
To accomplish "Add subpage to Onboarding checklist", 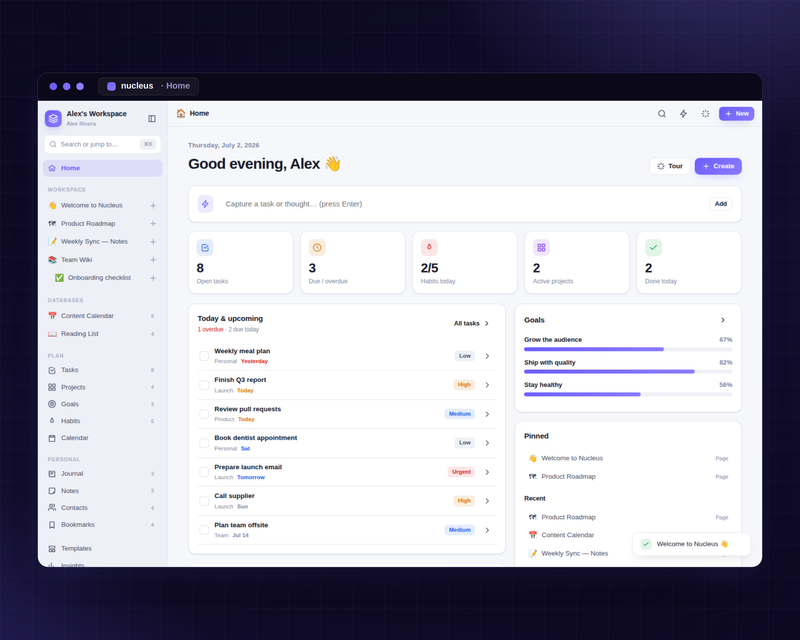I will click(x=153, y=278).
